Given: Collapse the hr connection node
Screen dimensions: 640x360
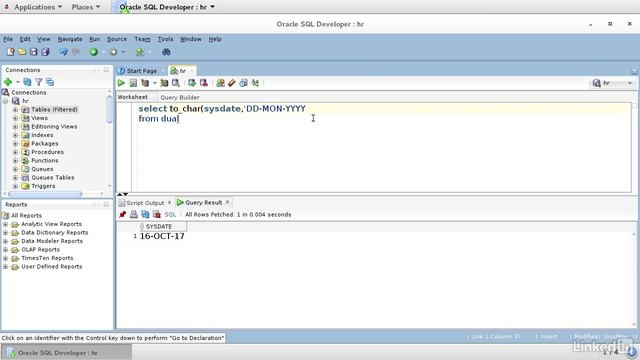Looking at the screenshot, I should (5, 101).
